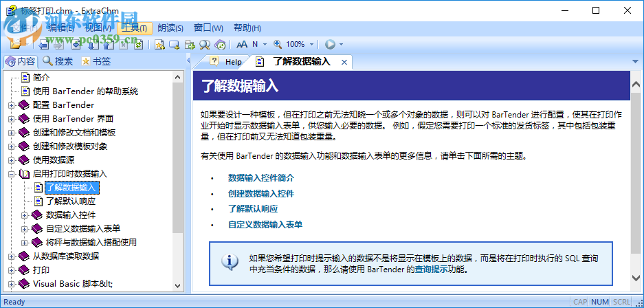This screenshot has width=644, height=308.
Task: Open the dropdown next to the play button
Action: click(x=341, y=45)
